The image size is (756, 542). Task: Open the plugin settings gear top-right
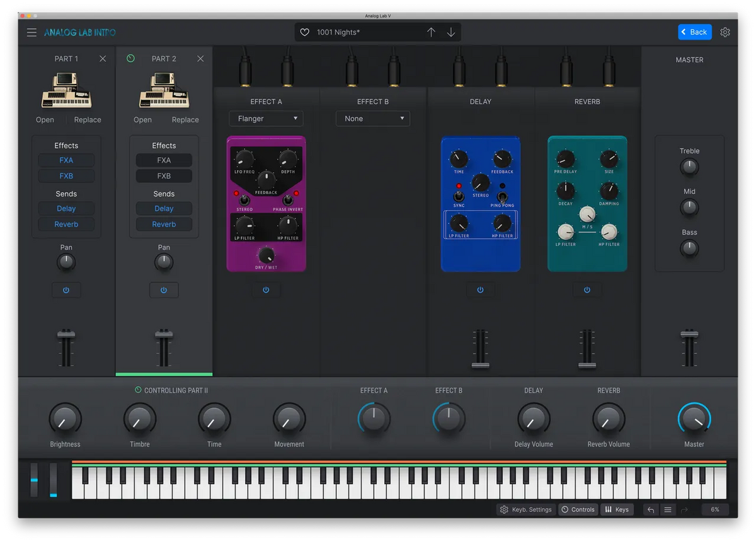point(724,32)
